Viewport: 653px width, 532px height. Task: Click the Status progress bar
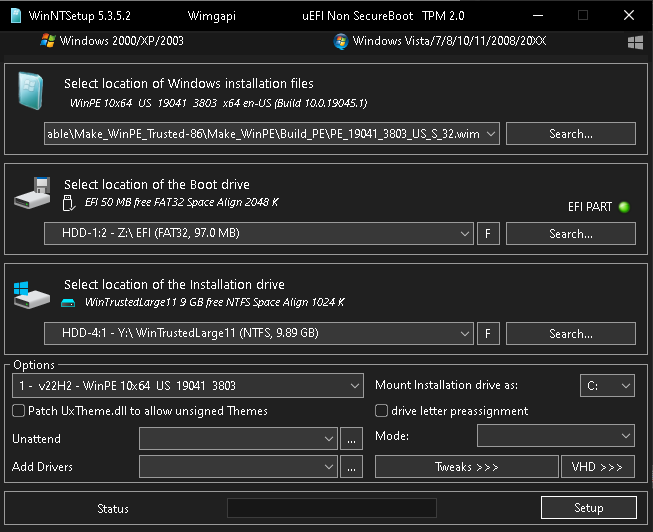(x=332, y=508)
